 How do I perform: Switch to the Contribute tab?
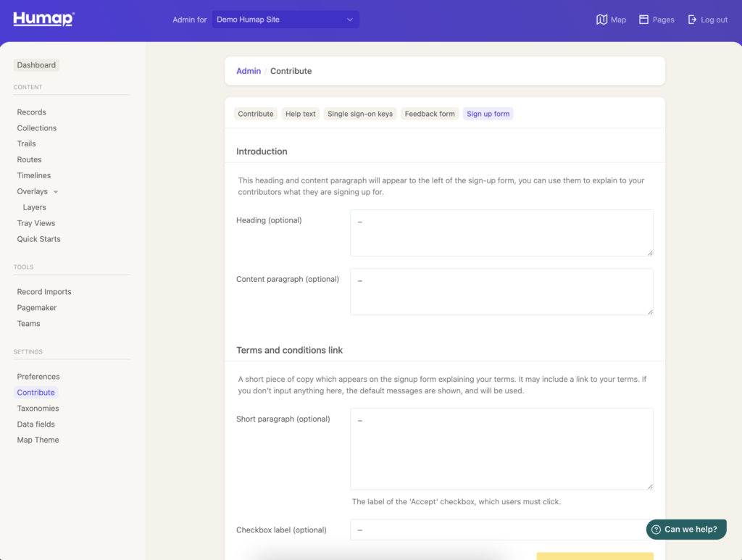tap(255, 113)
